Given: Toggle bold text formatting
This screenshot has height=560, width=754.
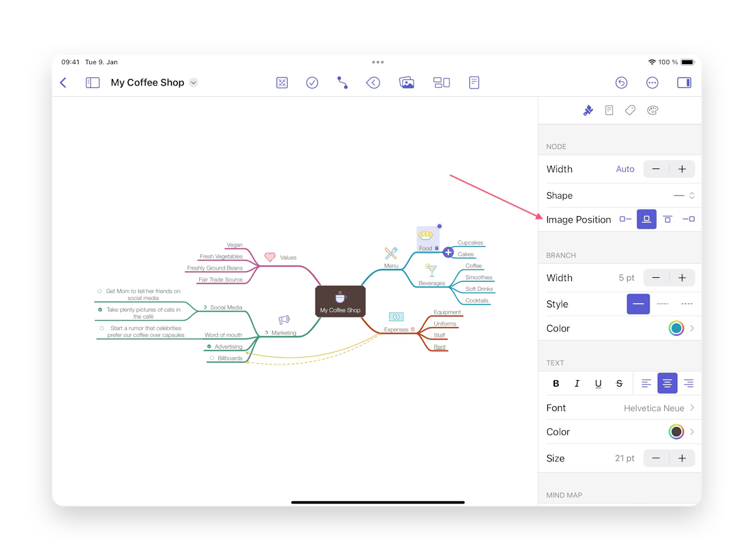Looking at the screenshot, I should (x=556, y=383).
